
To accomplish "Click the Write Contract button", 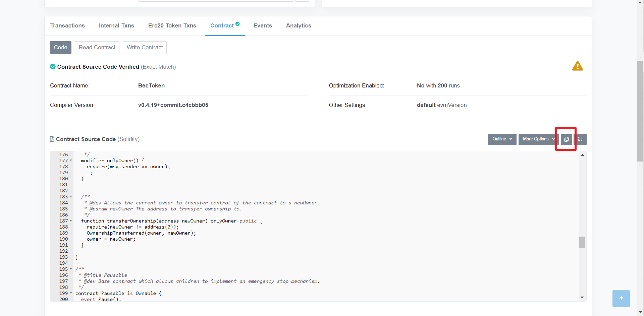I will pyautogui.click(x=145, y=48).
